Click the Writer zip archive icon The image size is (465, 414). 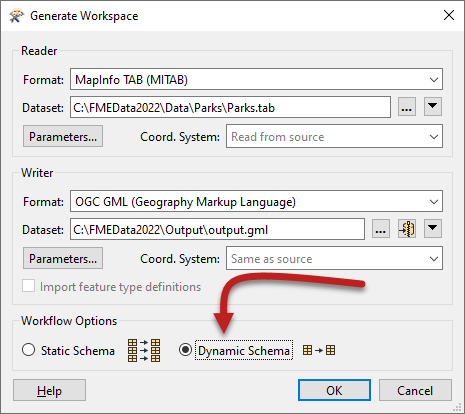[407, 229]
